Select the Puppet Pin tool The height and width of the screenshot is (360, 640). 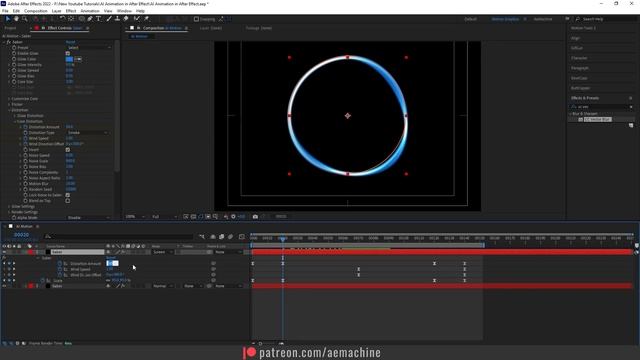click(146, 19)
